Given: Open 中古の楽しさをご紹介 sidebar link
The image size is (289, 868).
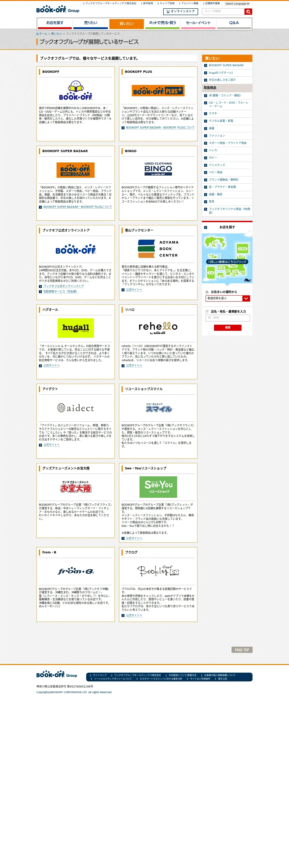Looking at the screenshot, I should point(222,80).
